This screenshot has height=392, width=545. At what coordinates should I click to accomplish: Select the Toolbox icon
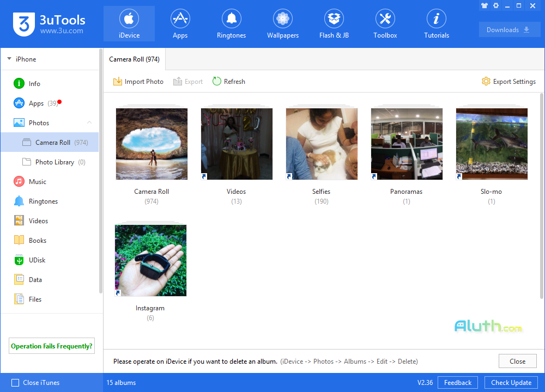coord(385,23)
